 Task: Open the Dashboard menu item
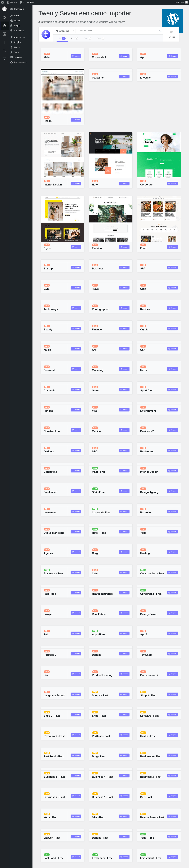tap(19, 9)
